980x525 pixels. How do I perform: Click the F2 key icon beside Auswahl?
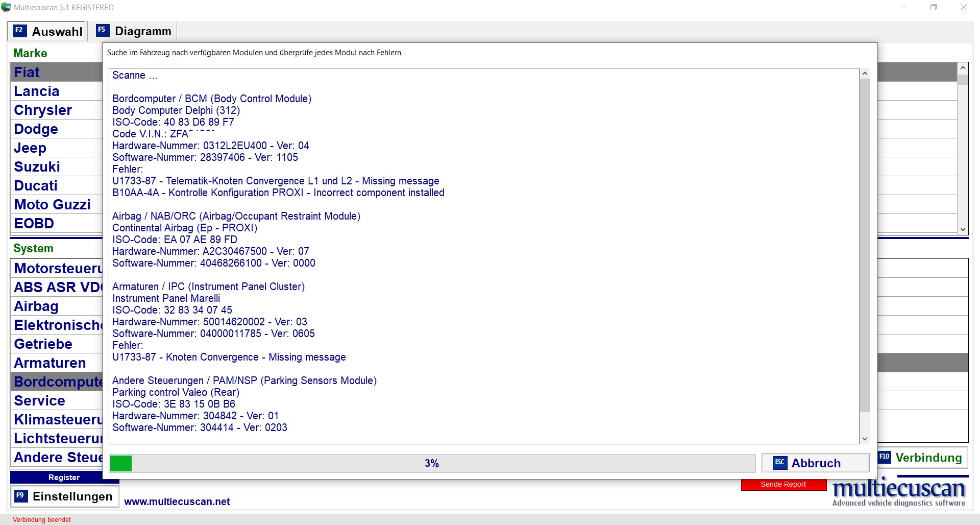[x=19, y=31]
